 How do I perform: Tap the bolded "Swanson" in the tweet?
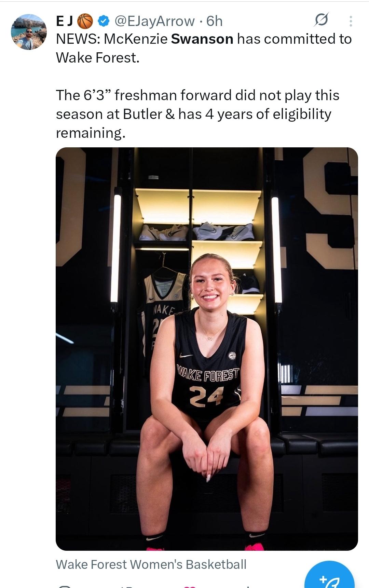click(202, 39)
